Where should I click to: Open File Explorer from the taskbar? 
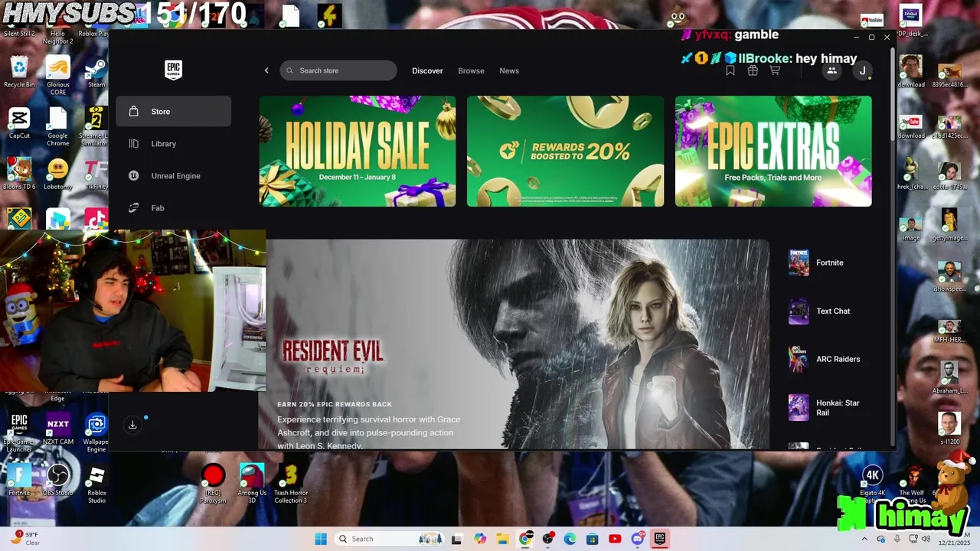503,539
